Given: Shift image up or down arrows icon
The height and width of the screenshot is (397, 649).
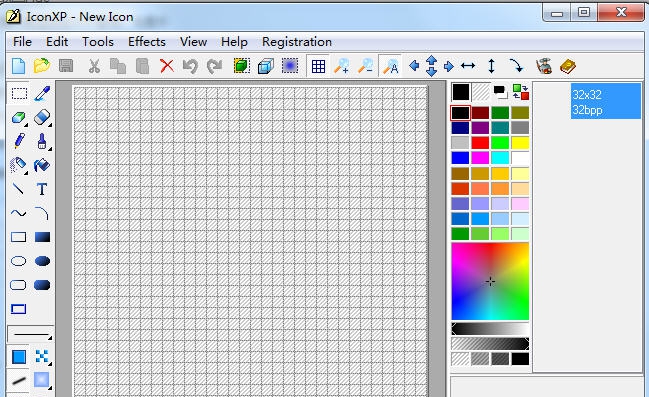Looking at the screenshot, I should coord(431,65).
